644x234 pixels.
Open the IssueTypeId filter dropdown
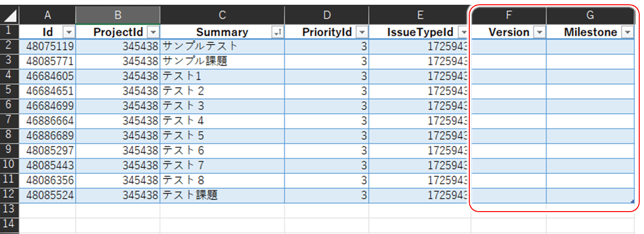(x=463, y=32)
